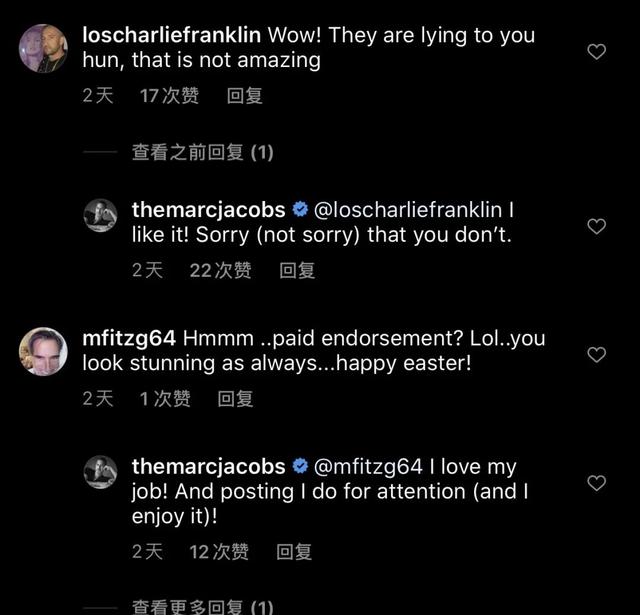Expand previous replies (查看之前回复)
640x615 pixels.
point(202,152)
